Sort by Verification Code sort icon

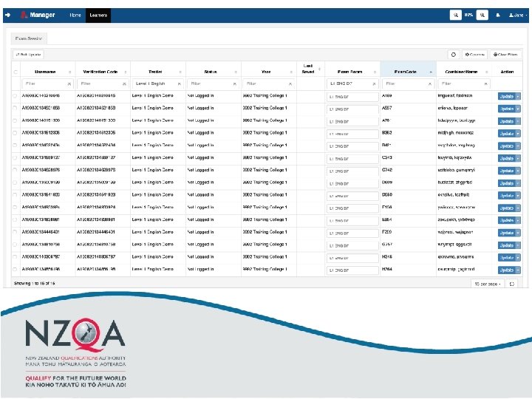(125, 72)
